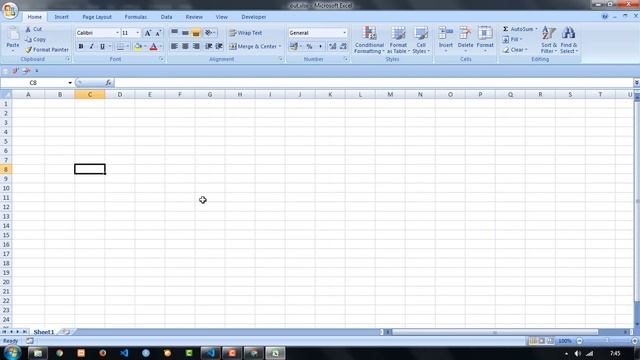Open the View tab

pyautogui.click(x=222, y=17)
